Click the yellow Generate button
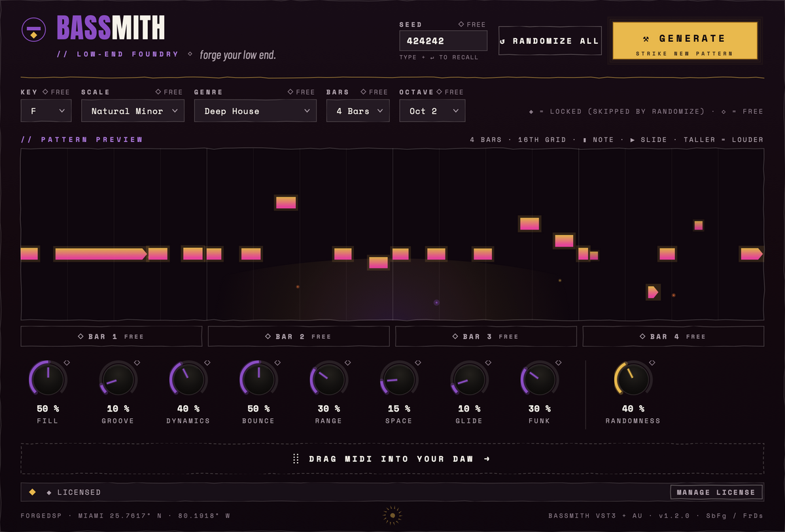785x532 pixels. [x=685, y=41]
